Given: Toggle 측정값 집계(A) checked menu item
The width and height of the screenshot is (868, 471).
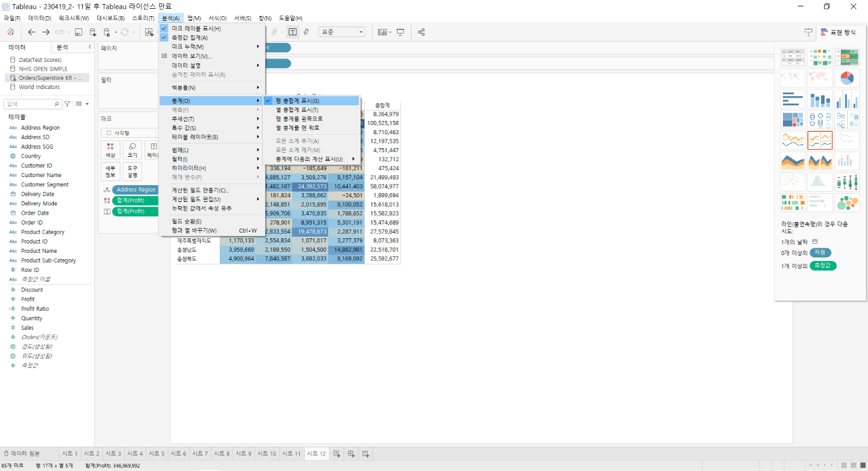Looking at the screenshot, I should pyautogui.click(x=212, y=38).
